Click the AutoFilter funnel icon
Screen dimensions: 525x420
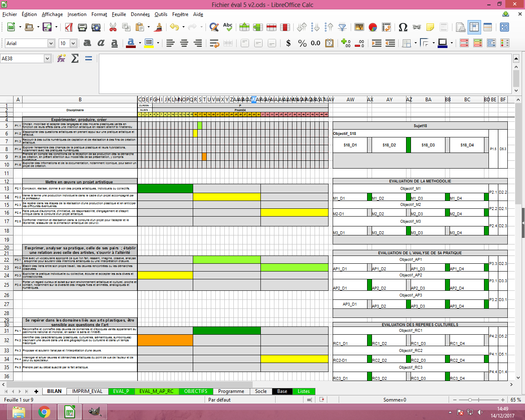[x=342, y=27]
